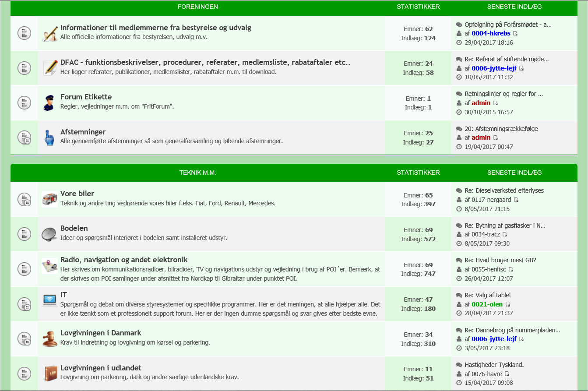The width and height of the screenshot is (588, 391).
Task: Click the read-status icon in Lovgivningen i udlandet row
Action: point(24,373)
